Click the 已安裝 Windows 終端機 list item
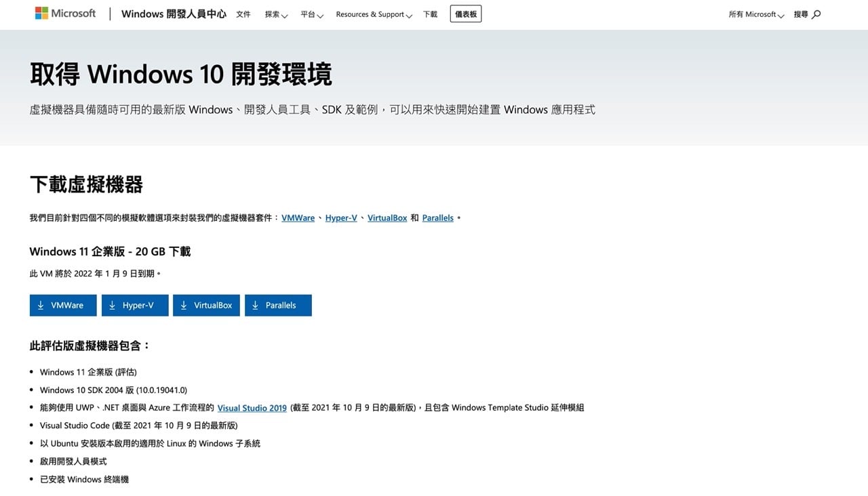Viewport: 868px width, 496px height. tap(84, 479)
